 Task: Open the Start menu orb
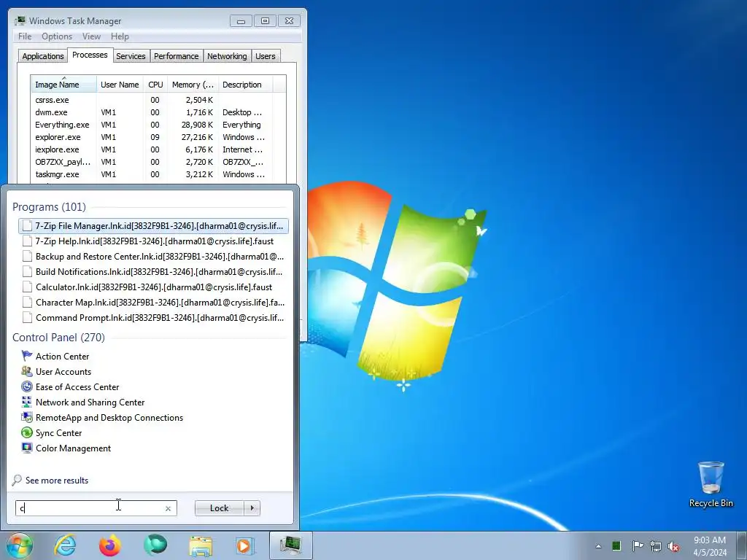(x=20, y=545)
